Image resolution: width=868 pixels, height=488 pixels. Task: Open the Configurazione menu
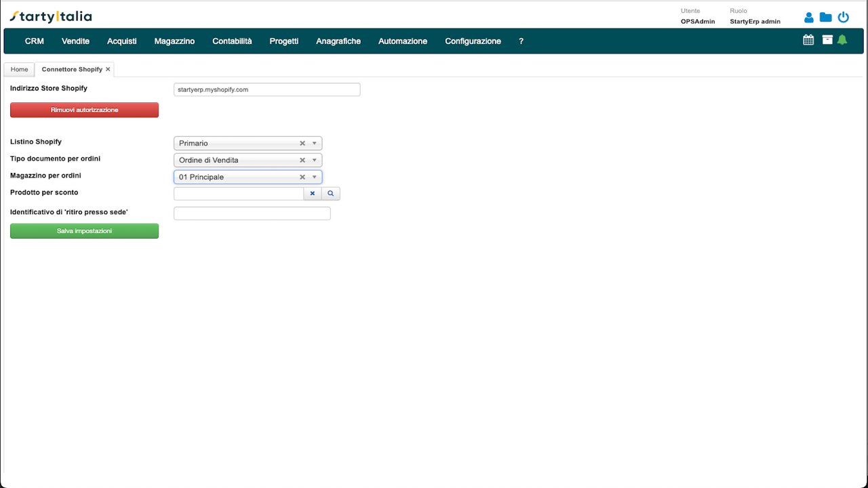473,41
